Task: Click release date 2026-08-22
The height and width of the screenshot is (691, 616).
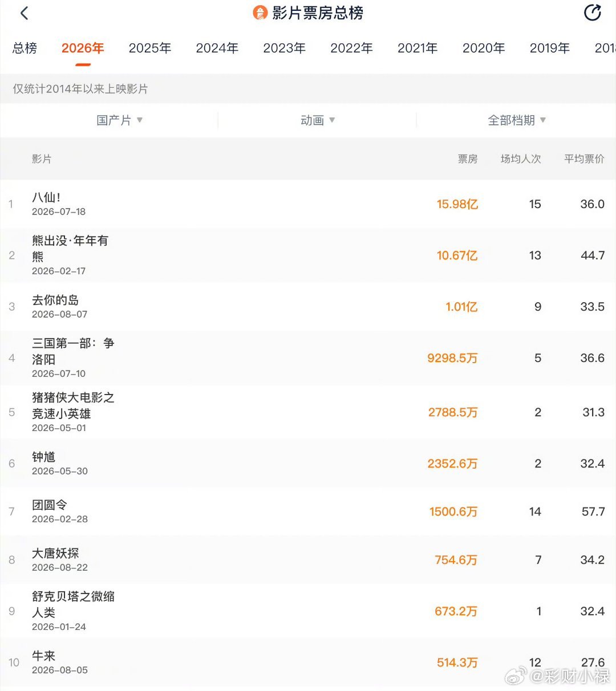Action: pos(60,567)
